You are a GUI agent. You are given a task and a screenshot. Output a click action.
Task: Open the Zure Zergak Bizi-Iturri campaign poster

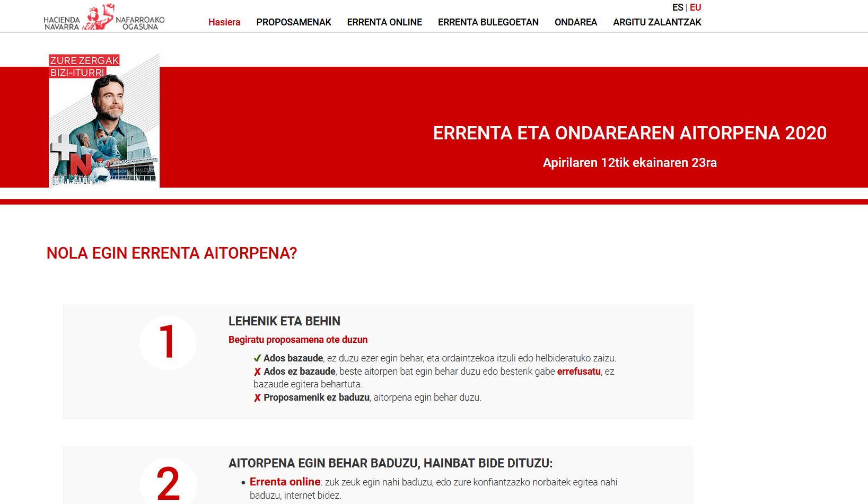click(104, 121)
